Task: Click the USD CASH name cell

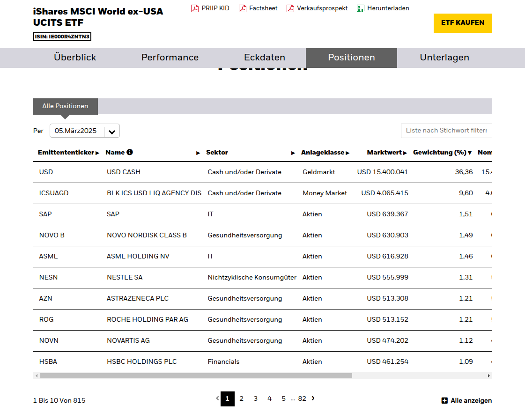Action: pyautogui.click(x=124, y=172)
